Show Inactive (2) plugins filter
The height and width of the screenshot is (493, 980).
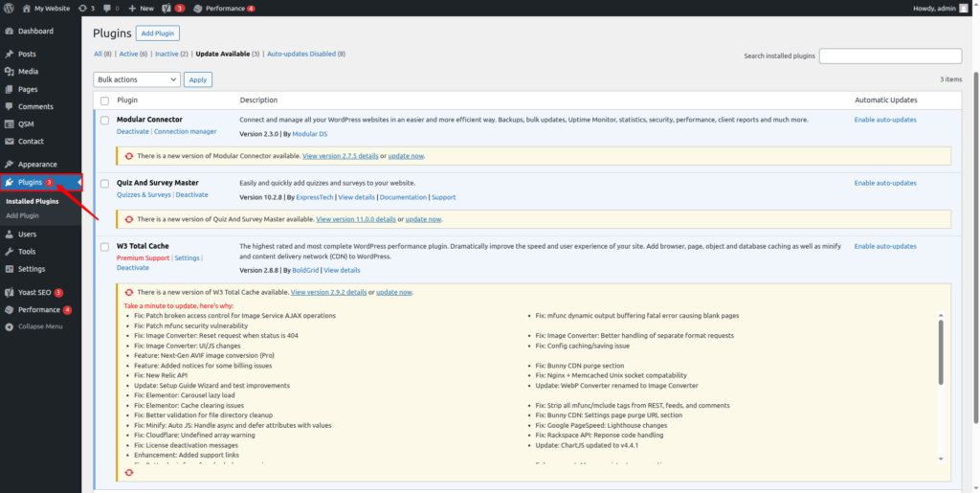click(171, 55)
